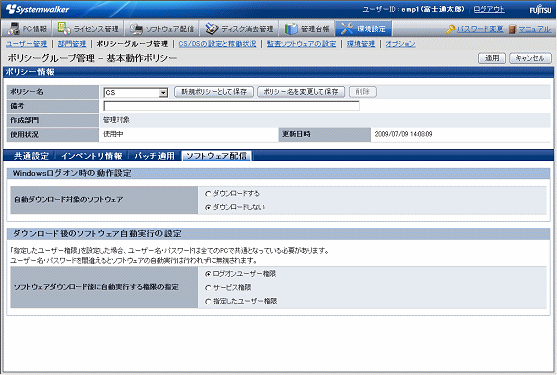Viewport: 557px width, 375px height.
Task: Choose 指定したユーザー権限 radio option
Action: [208, 301]
